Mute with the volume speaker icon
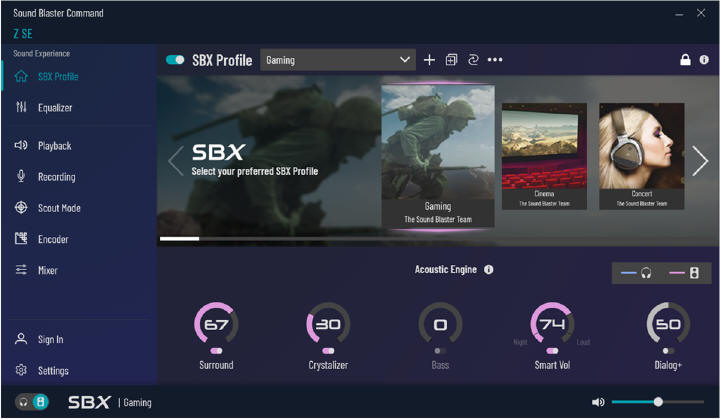The image size is (720, 419). (598, 402)
